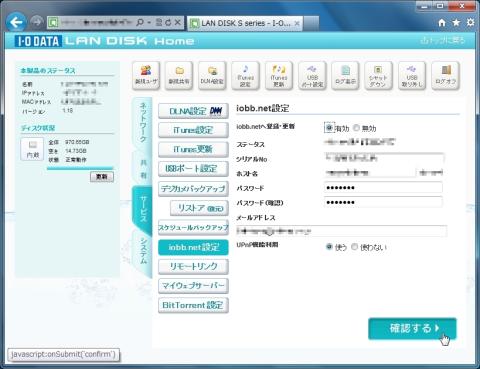Open リモートリンク in the service menu
The image size is (480, 369).
(193, 266)
